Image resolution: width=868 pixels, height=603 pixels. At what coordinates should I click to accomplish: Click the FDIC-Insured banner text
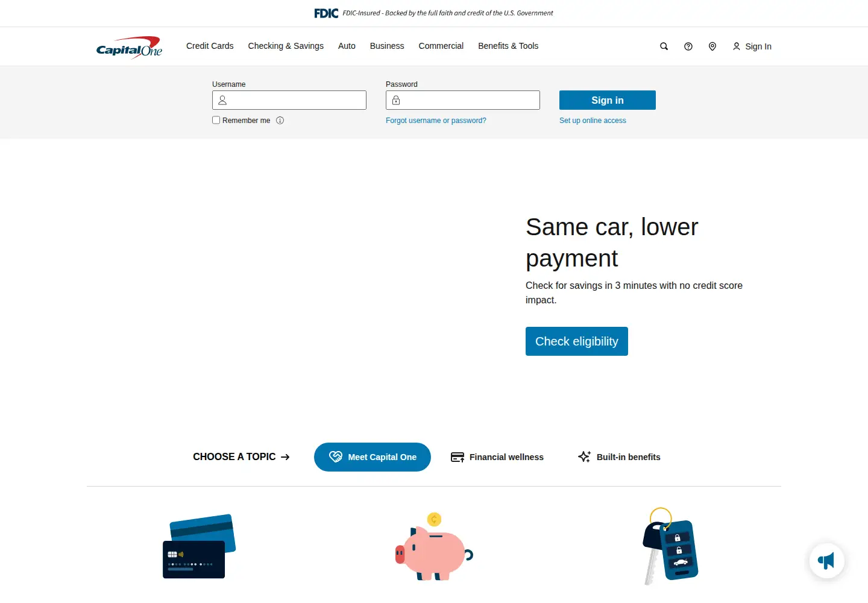448,13
